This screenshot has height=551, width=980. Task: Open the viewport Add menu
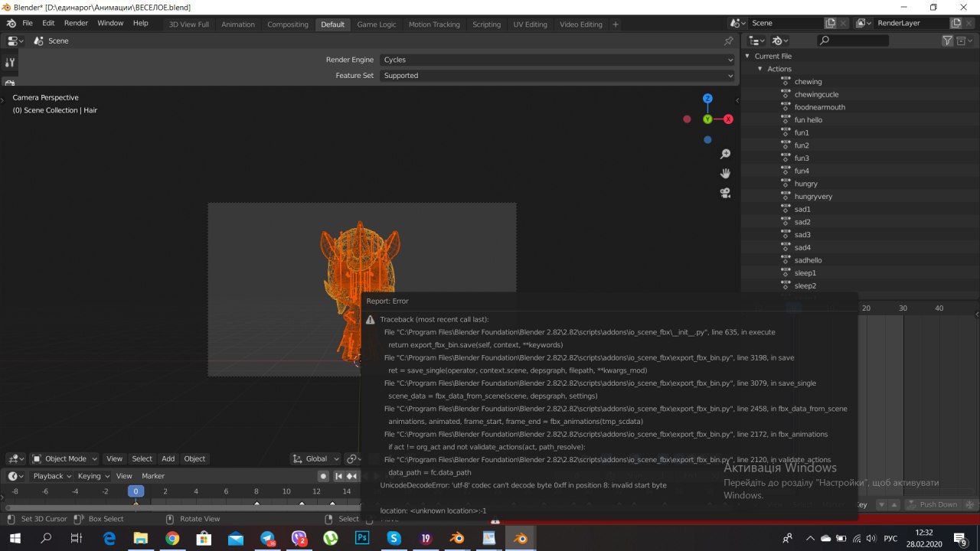[x=168, y=458]
